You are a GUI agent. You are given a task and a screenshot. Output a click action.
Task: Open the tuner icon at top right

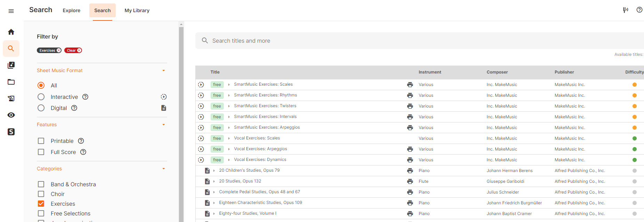coord(625,10)
